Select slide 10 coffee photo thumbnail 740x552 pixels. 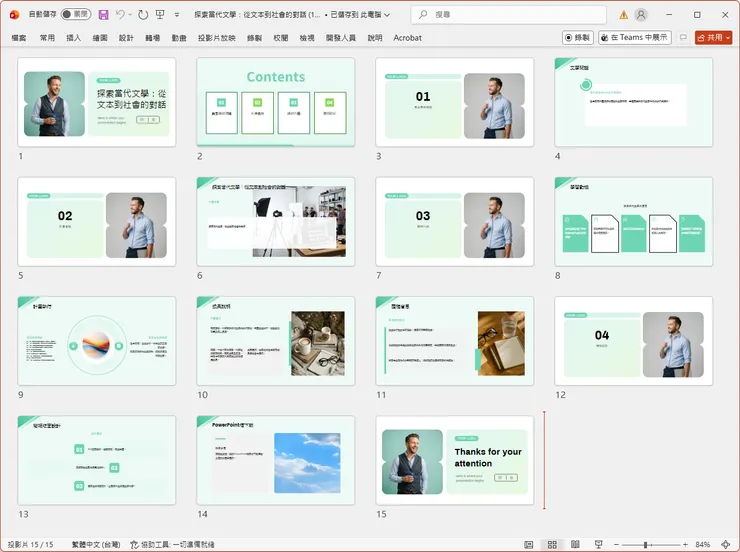[276, 341]
